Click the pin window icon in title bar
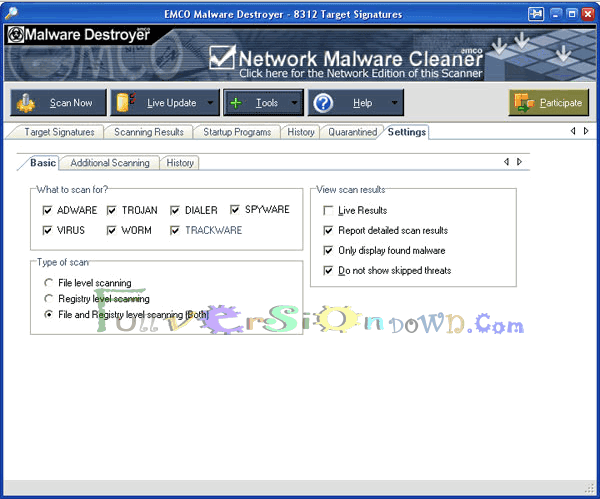 536,14
